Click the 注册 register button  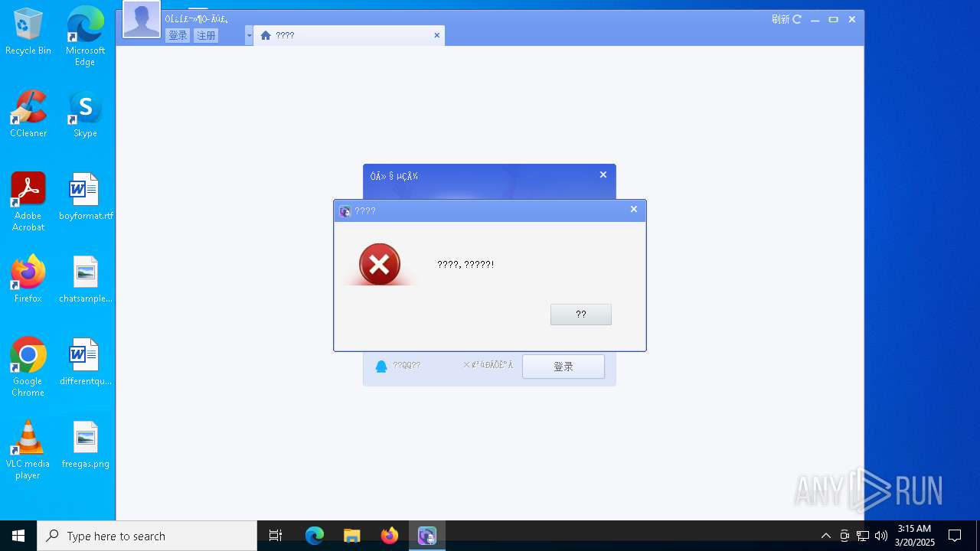(x=206, y=35)
